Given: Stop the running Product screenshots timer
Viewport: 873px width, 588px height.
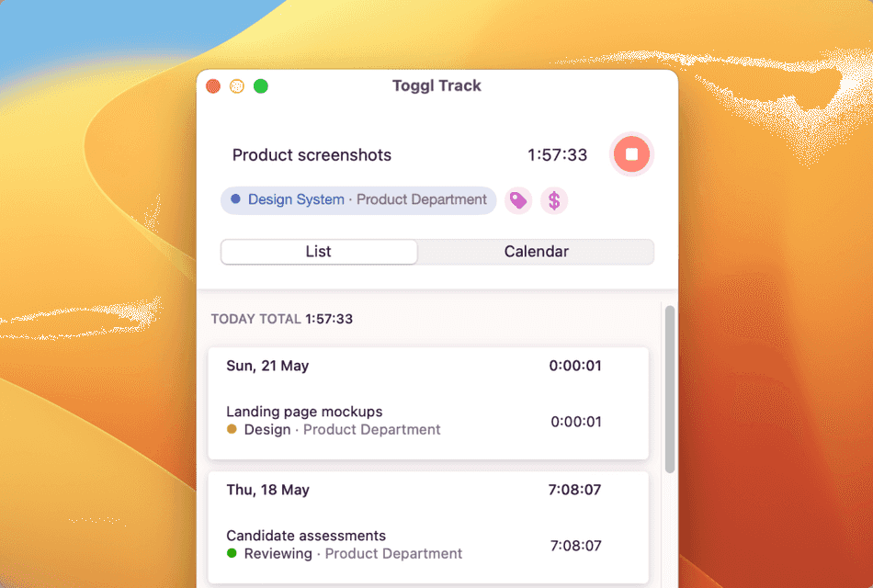Looking at the screenshot, I should click(631, 154).
